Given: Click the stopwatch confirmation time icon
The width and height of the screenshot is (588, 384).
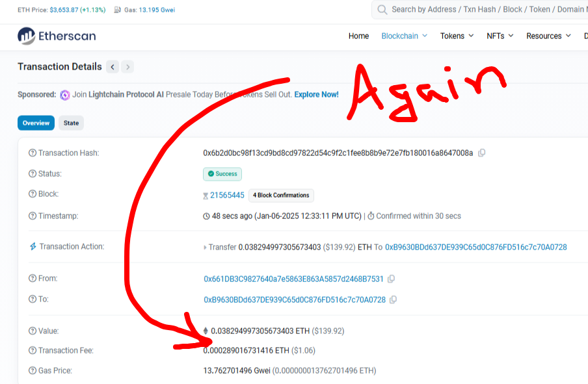Looking at the screenshot, I should point(371,216).
